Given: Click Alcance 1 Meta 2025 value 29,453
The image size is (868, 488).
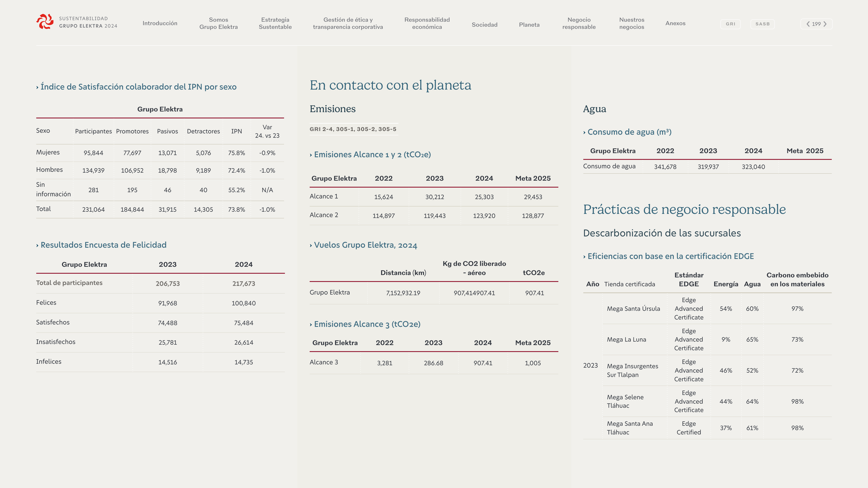Looking at the screenshot, I should click(x=533, y=197).
